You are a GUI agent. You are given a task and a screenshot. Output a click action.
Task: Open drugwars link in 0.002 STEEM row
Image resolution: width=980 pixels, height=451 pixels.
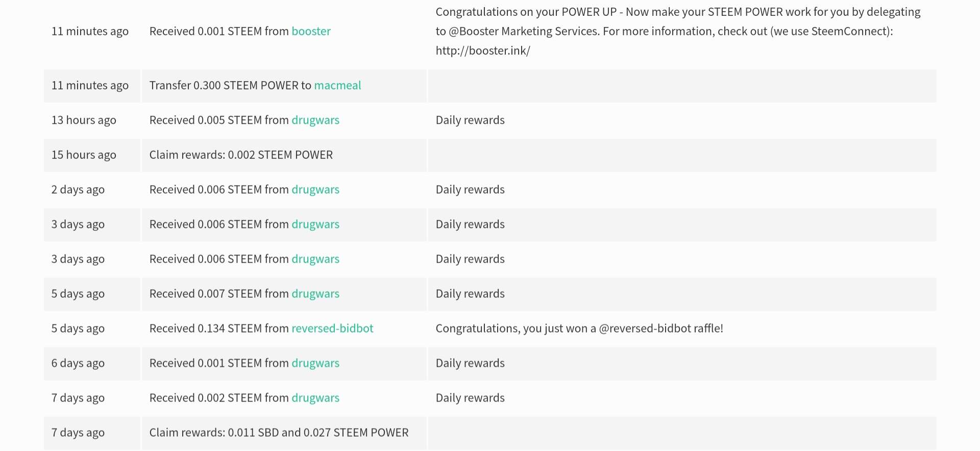point(315,398)
